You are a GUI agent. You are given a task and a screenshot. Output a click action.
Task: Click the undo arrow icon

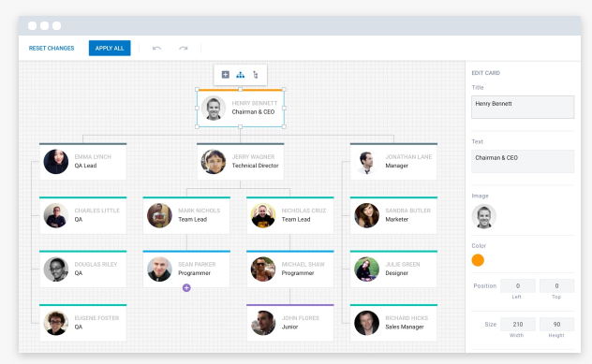click(156, 48)
